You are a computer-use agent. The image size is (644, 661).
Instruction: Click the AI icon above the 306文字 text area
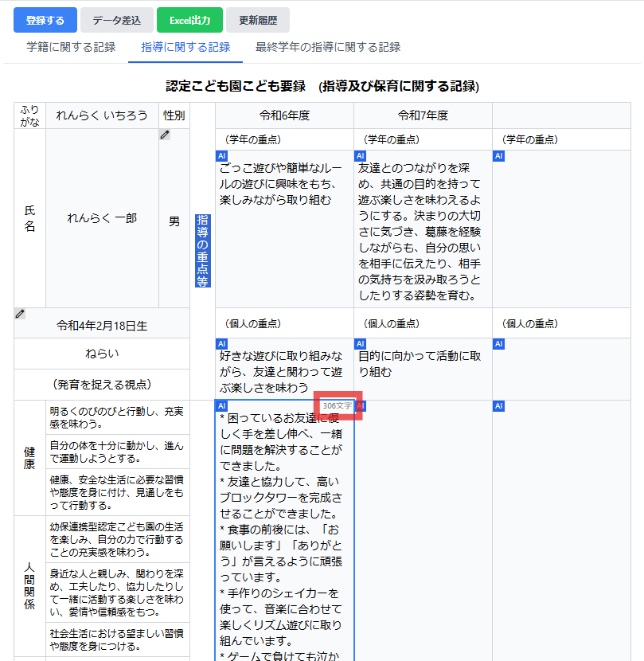(221, 405)
